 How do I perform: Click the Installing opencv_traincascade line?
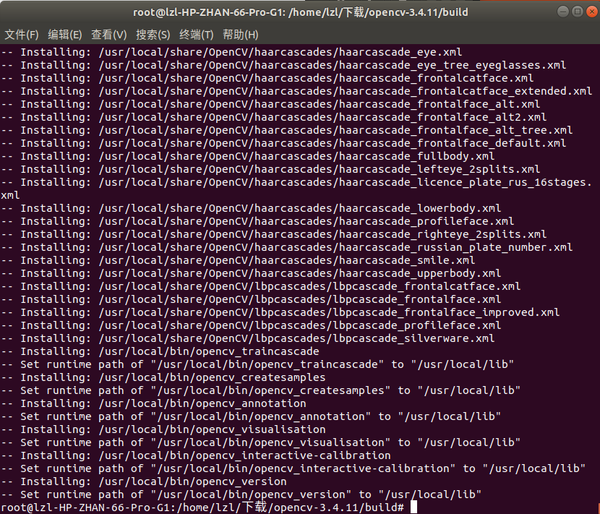[160, 351]
